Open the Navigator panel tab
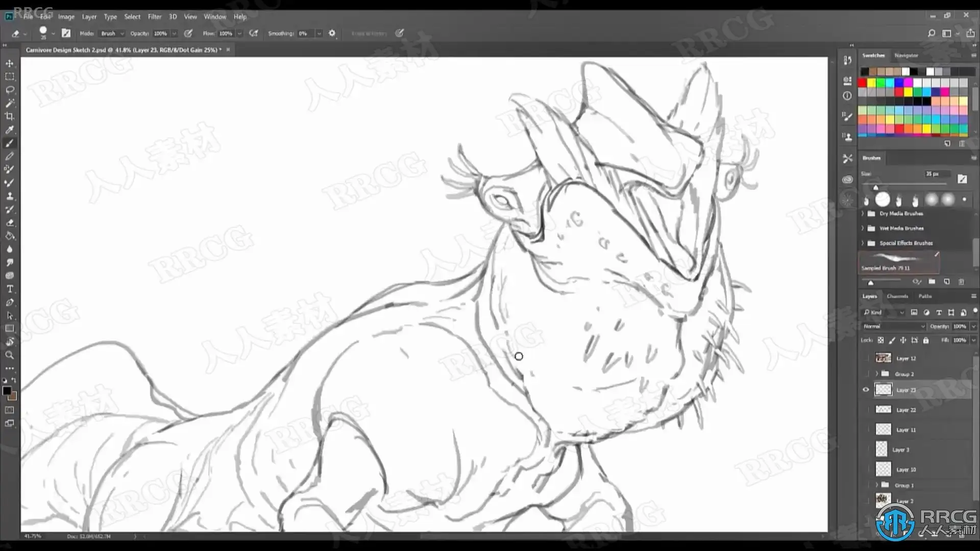The width and height of the screenshot is (980, 551). pos(906,56)
